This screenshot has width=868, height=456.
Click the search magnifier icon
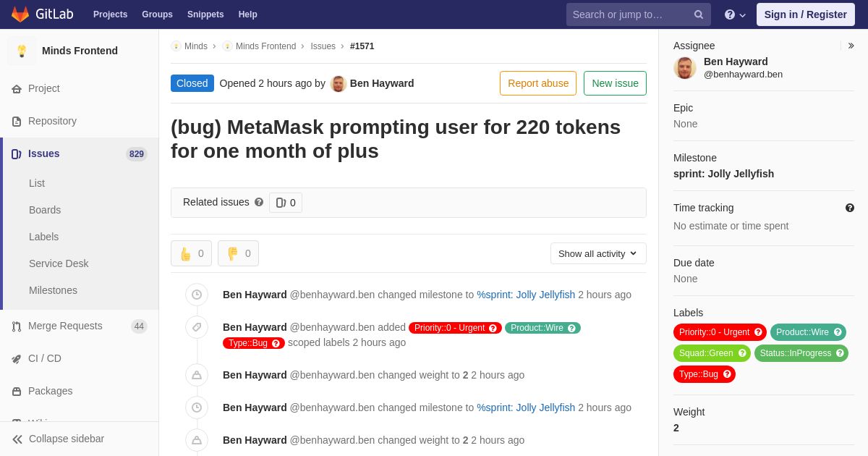(x=699, y=14)
